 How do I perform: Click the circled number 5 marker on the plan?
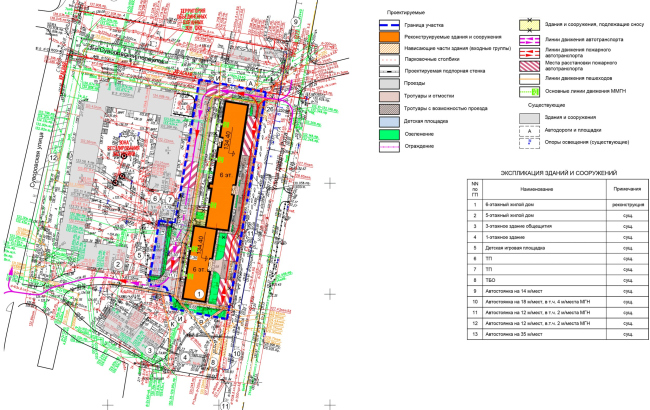tap(139, 255)
